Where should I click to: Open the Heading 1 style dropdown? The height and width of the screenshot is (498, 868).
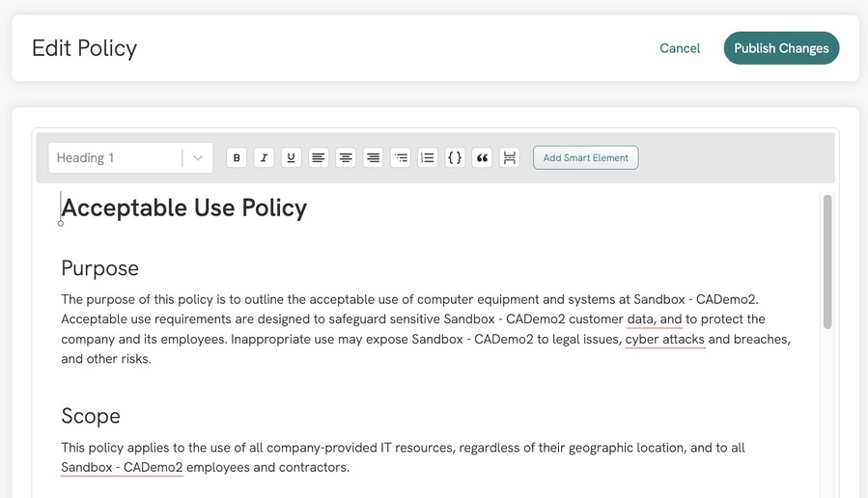[130, 157]
